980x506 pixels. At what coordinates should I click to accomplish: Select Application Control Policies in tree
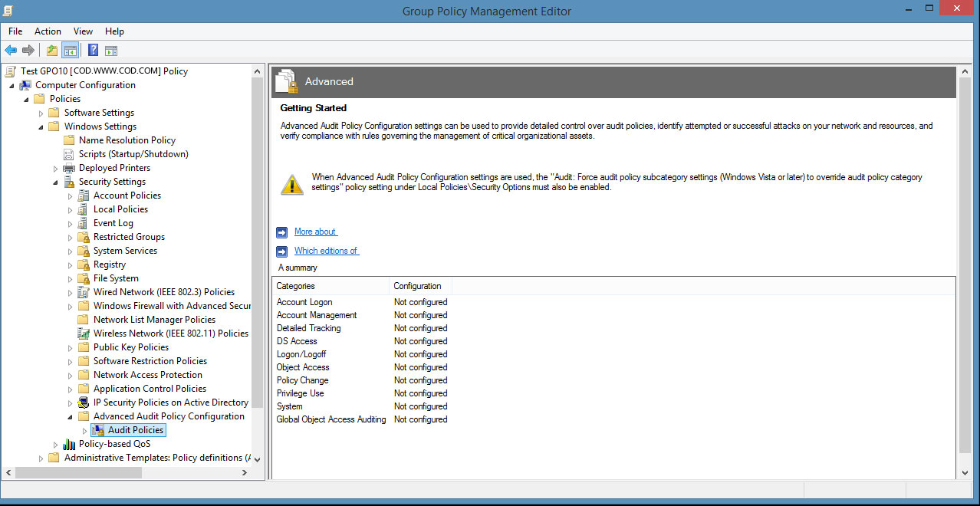150,389
